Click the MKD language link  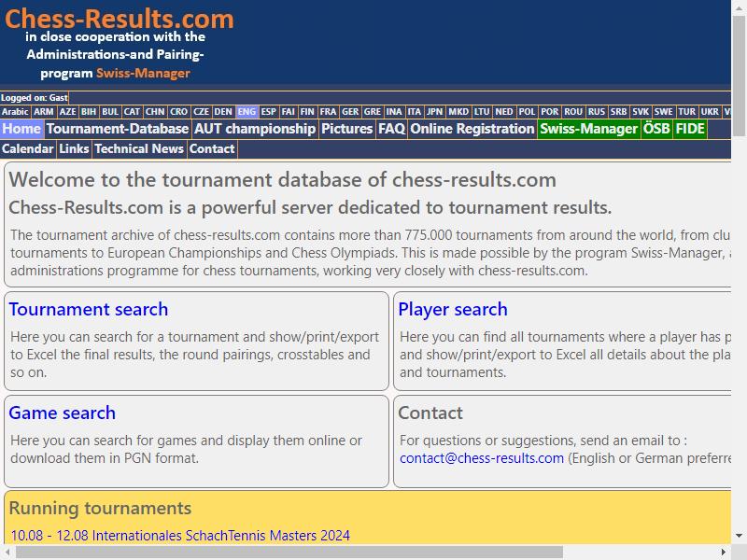[458, 111]
